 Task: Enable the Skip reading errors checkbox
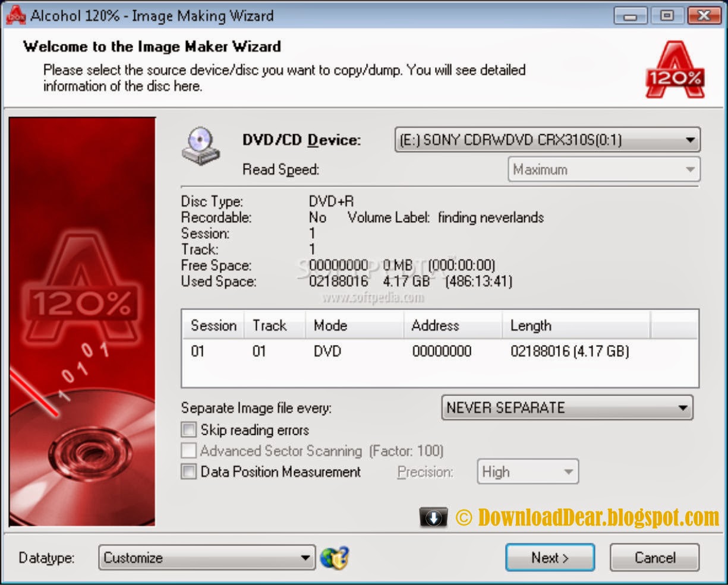pyautogui.click(x=188, y=429)
